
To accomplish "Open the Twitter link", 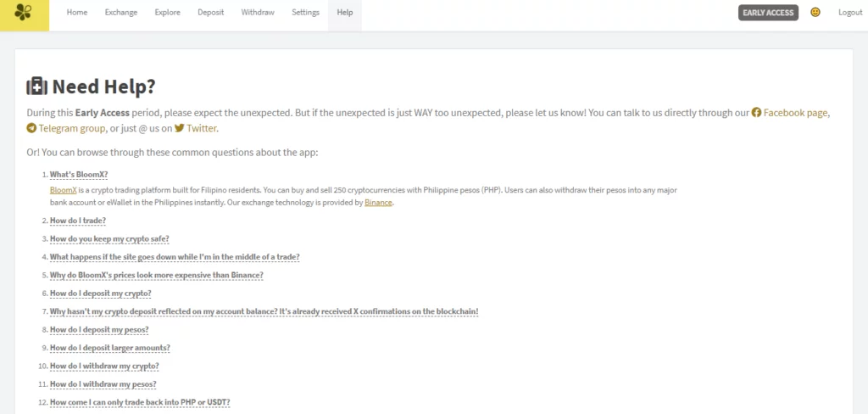I will coord(202,129).
